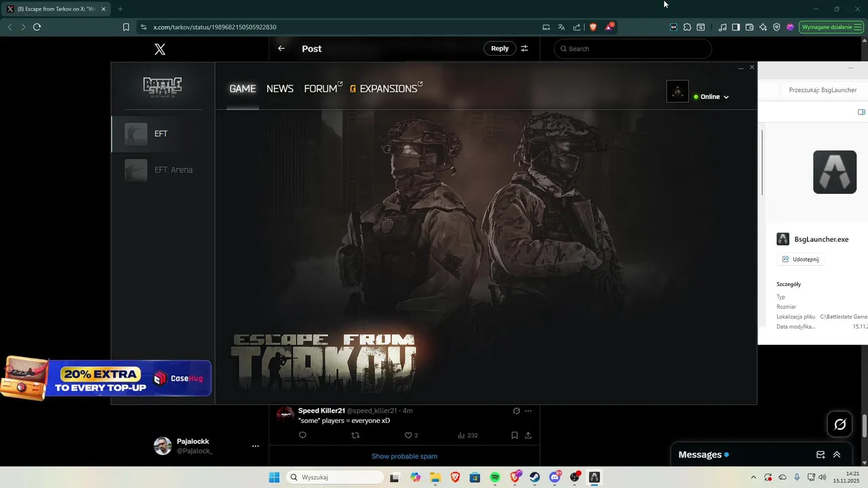Click the microphone tray icon
This screenshot has width=868, height=488.
click(x=797, y=477)
